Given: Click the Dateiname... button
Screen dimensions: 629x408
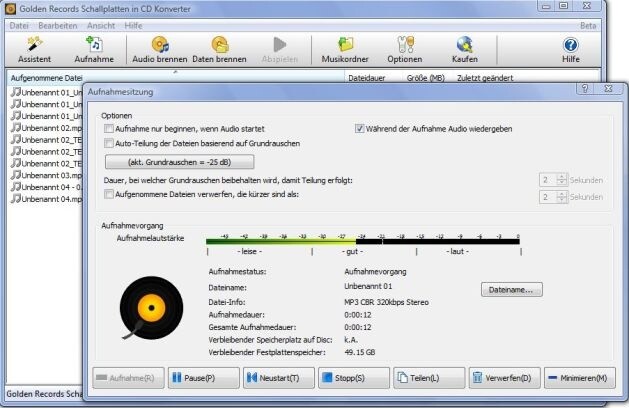Looking at the screenshot, I should coord(511,290).
